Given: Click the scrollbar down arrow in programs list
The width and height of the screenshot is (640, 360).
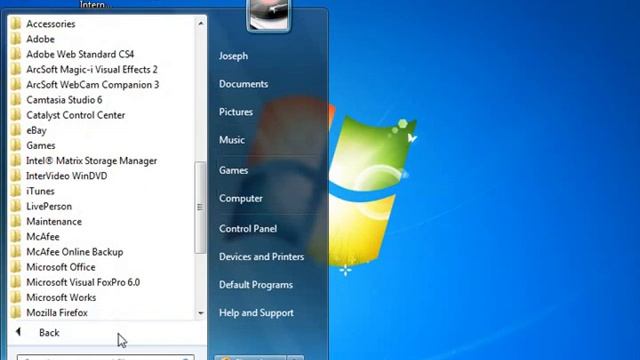Looking at the screenshot, I should [x=200, y=313].
